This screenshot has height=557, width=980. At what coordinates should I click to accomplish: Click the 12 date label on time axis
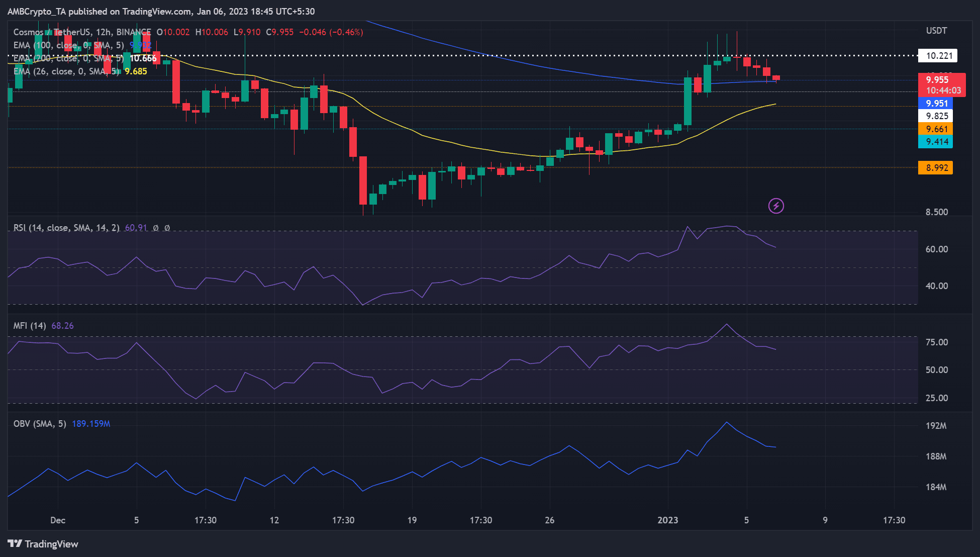274,520
